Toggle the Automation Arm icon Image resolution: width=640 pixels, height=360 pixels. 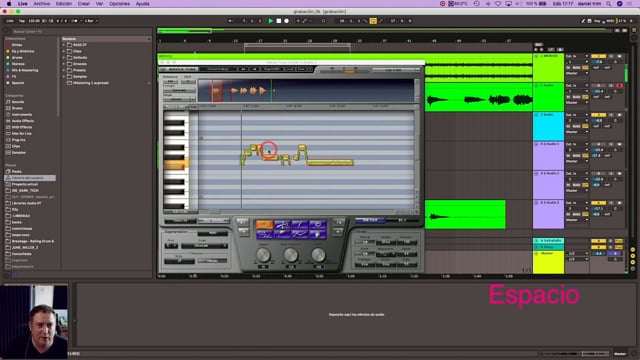[x=304, y=21]
